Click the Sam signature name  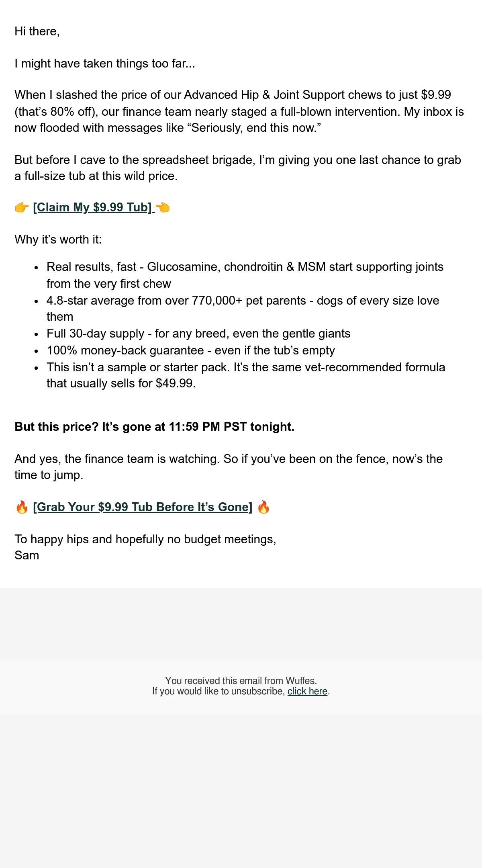pyautogui.click(x=27, y=555)
